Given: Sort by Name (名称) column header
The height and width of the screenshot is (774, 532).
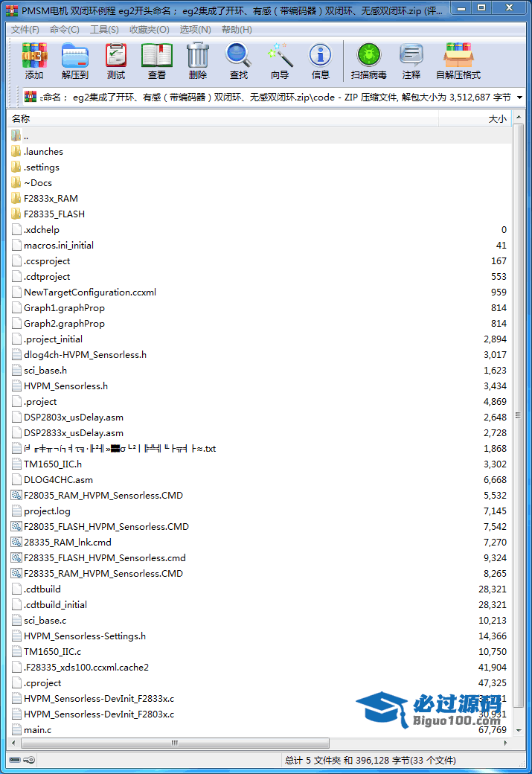Looking at the screenshot, I should tap(223, 118).
